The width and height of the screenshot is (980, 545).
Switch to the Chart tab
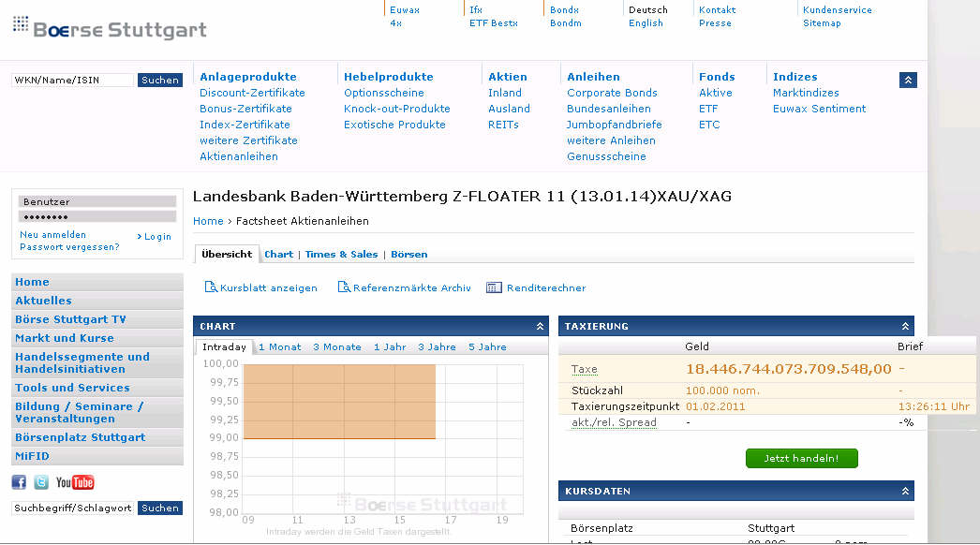pyautogui.click(x=279, y=255)
